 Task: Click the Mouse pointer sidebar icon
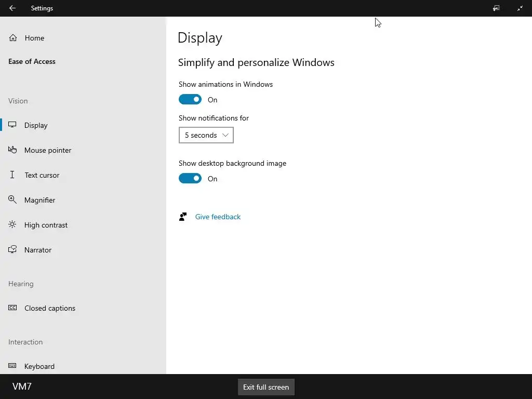point(13,150)
